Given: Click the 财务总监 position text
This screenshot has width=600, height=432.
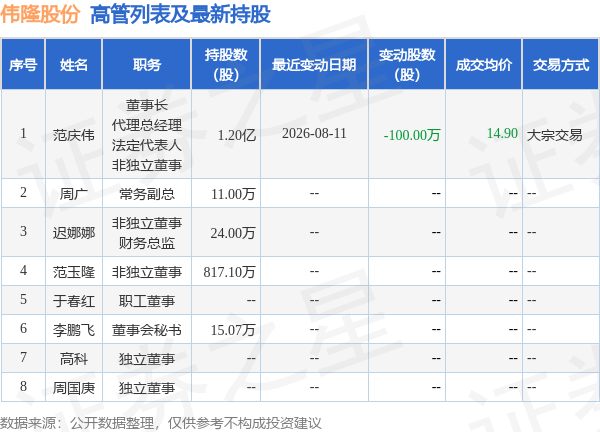Looking at the screenshot, I should point(147,243).
